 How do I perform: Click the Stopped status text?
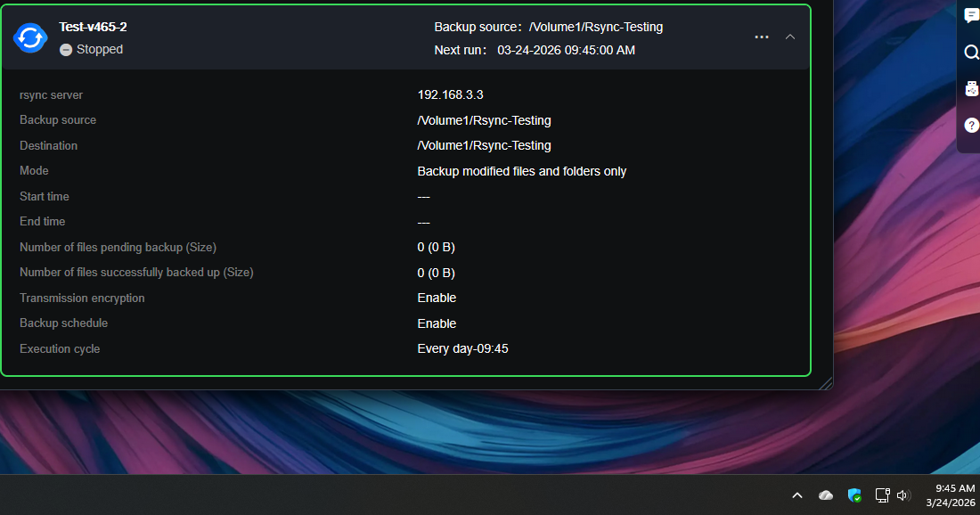100,49
